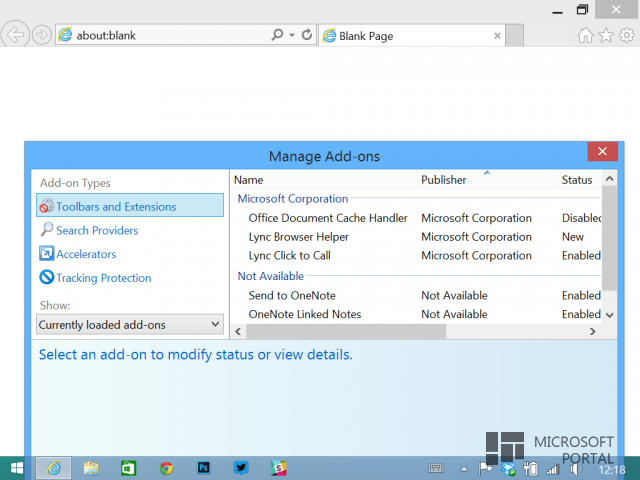Select OneNote Linked Notes add-on
This screenshot has width=640, height=480.
[305, 314]
